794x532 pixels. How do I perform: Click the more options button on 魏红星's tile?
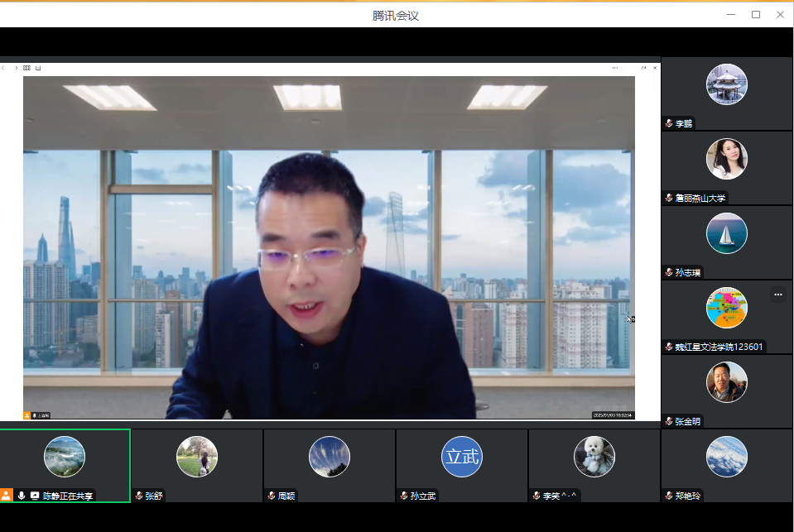click(777, 295)
